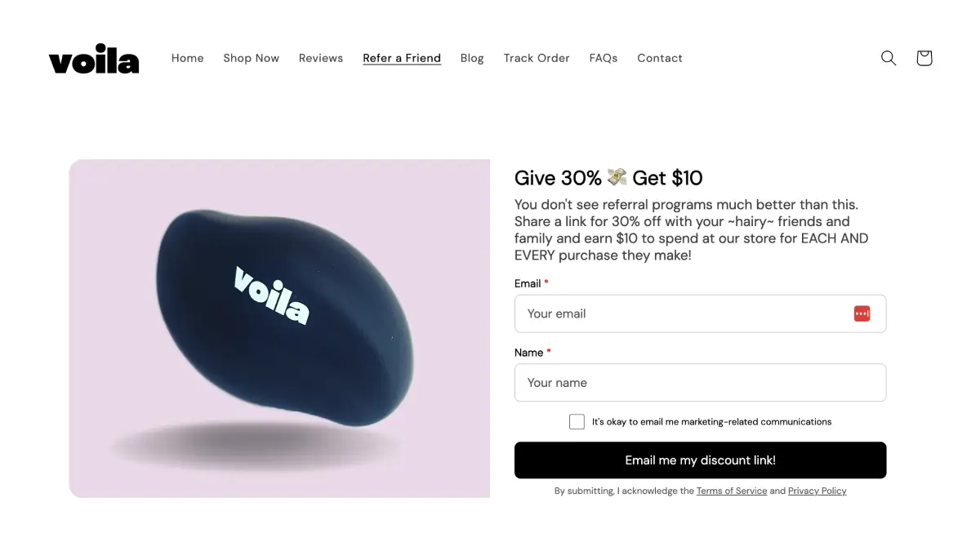Viewport: 980px width, 551px height.
Task: Open the shopping cart icon
Action: pyautogui.click(x=924, y=58)
